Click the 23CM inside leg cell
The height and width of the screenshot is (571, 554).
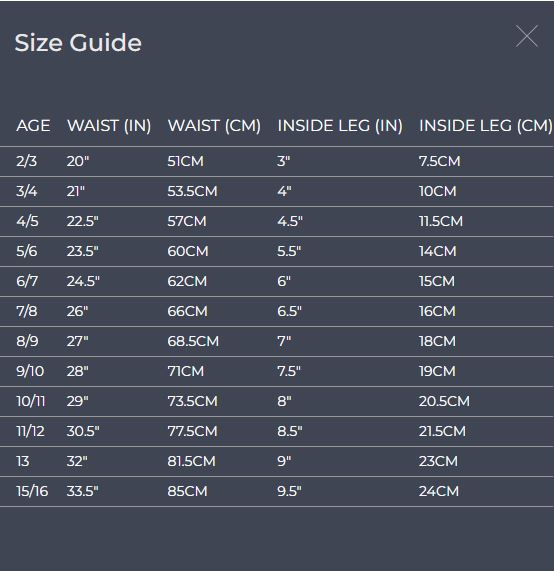pos(439,461)
